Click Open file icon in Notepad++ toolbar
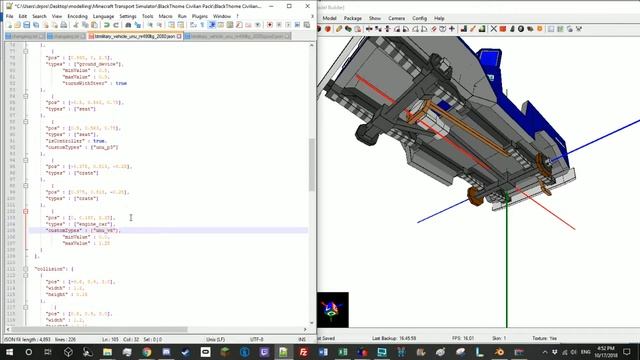This screenshot has height=360, width=640. coord(18,25)
